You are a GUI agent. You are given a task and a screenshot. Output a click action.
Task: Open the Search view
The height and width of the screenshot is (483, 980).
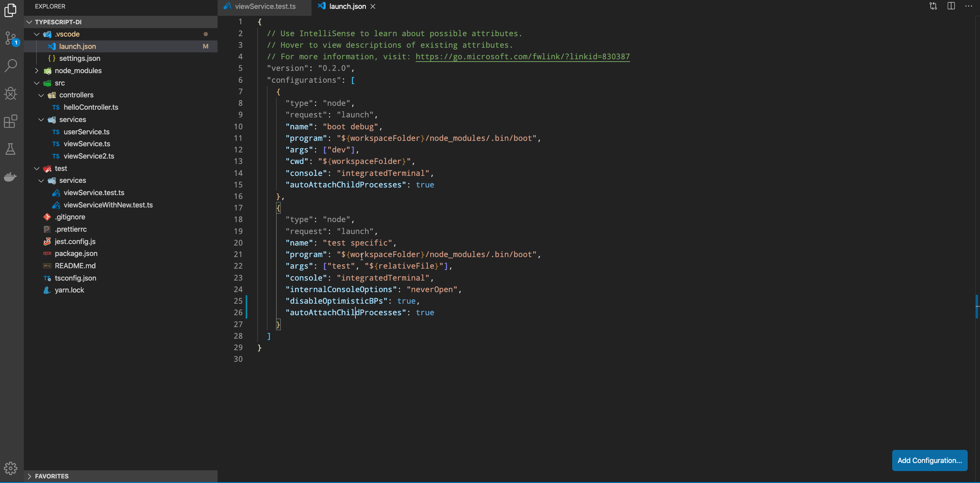[x=11, y=66]
